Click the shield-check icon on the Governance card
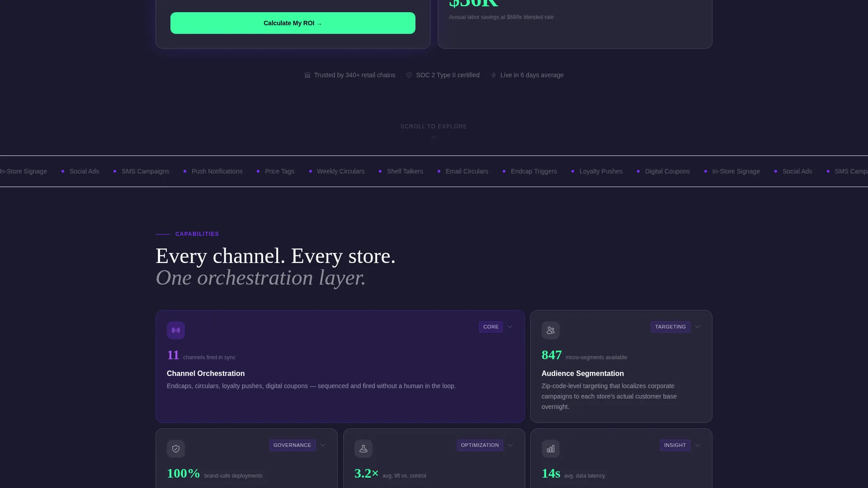This screenshot has height=488, width=868. (x=176, y=449)
